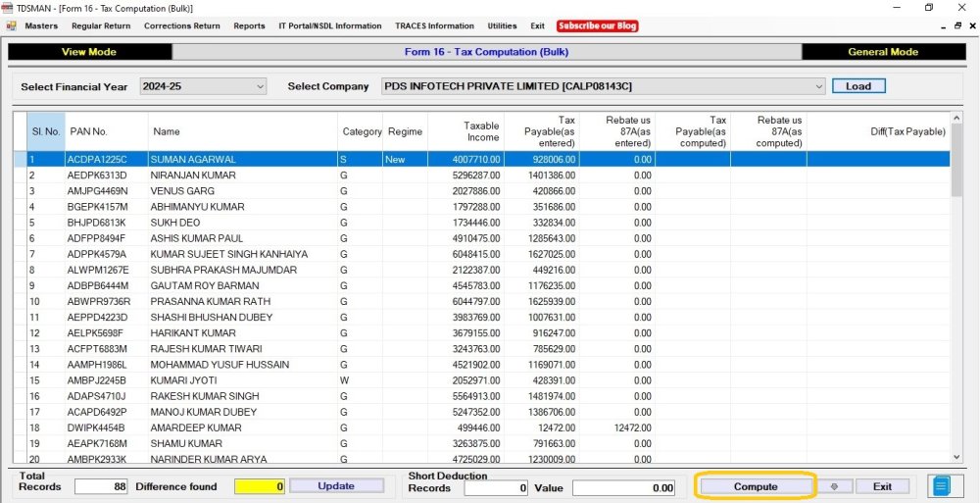Minimize the inner form from the menu bar
The image size is (980, 503).
coord(944,26)
